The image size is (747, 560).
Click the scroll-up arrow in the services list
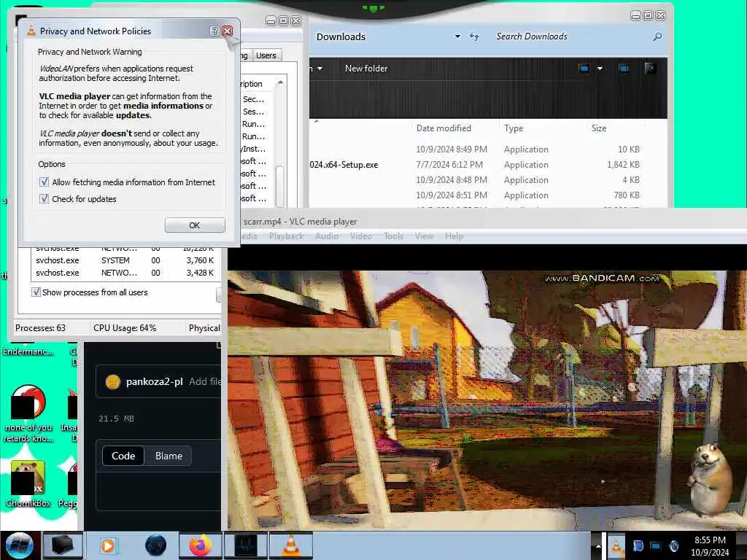tap(280, 83)
